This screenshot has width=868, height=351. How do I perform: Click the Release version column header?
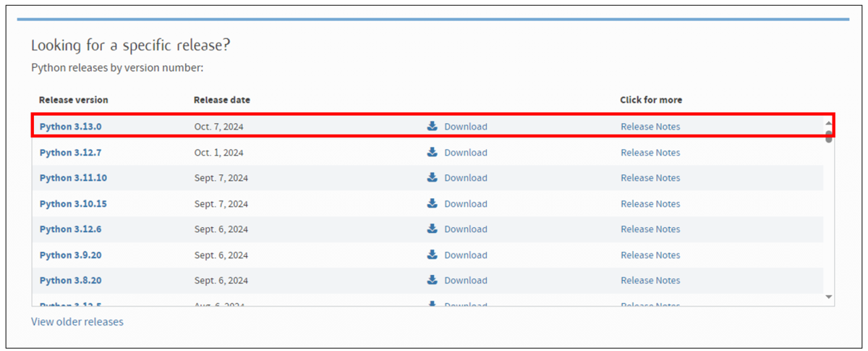click(74, 100)
